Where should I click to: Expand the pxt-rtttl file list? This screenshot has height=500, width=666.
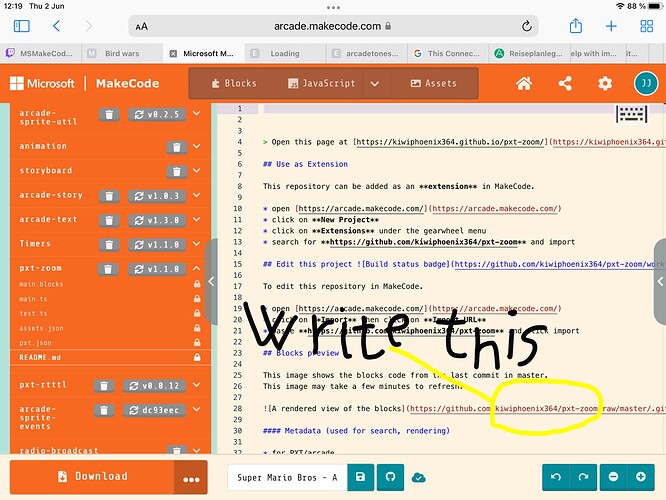tap(197, 385)
